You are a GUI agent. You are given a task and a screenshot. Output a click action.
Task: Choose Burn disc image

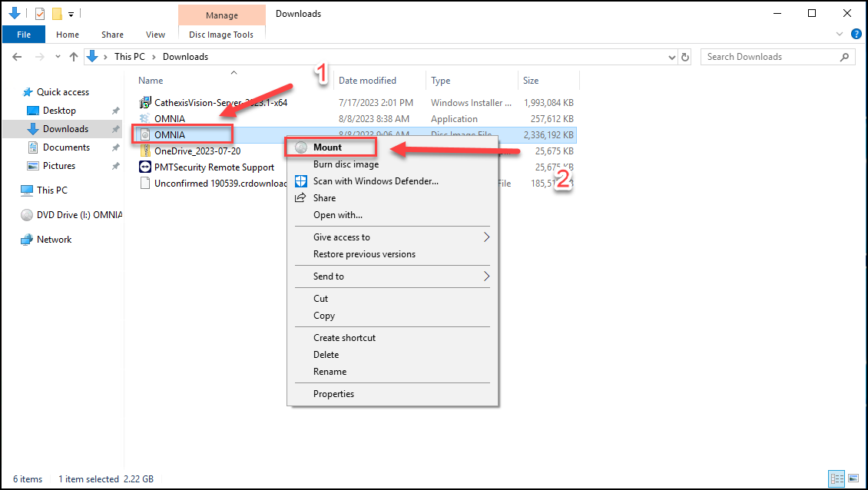393,164
